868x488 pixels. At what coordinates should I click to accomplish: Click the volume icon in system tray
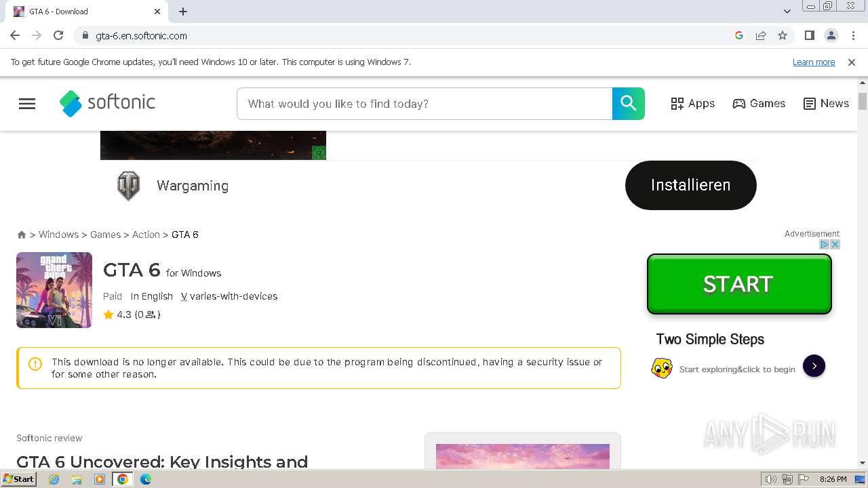click(771, 479)
